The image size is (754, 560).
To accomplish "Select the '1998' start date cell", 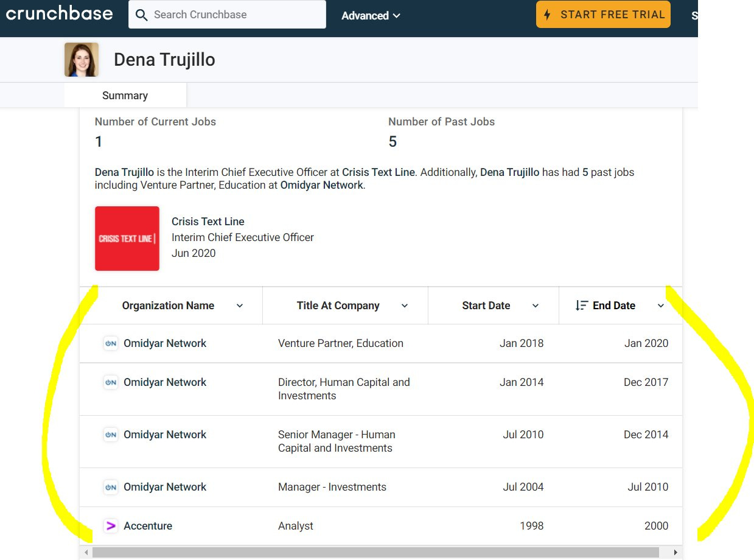I will [x=532, y=526].
